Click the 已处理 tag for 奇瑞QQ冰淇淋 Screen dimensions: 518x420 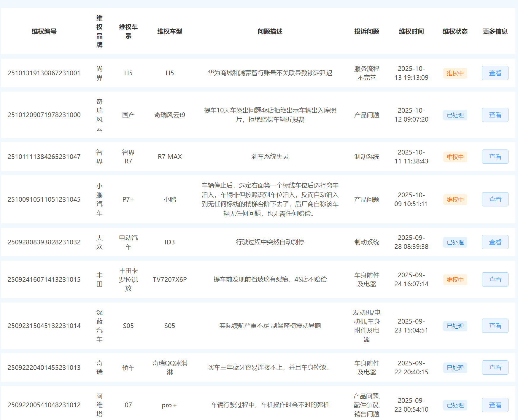coord(455,368)
